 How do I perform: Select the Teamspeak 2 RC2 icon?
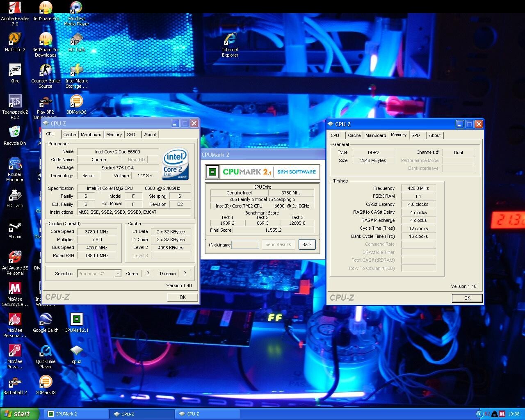pos(15,107)
